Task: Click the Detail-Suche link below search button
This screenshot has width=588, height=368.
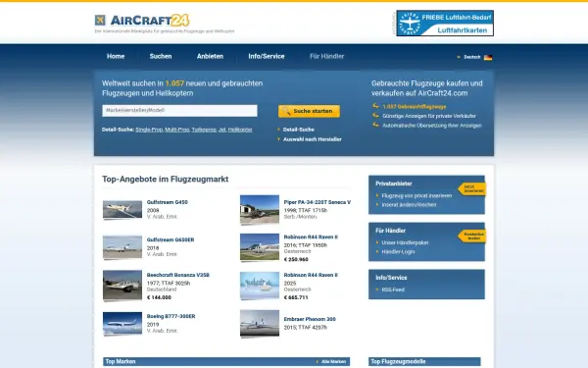Action: (x=299, y=130)
